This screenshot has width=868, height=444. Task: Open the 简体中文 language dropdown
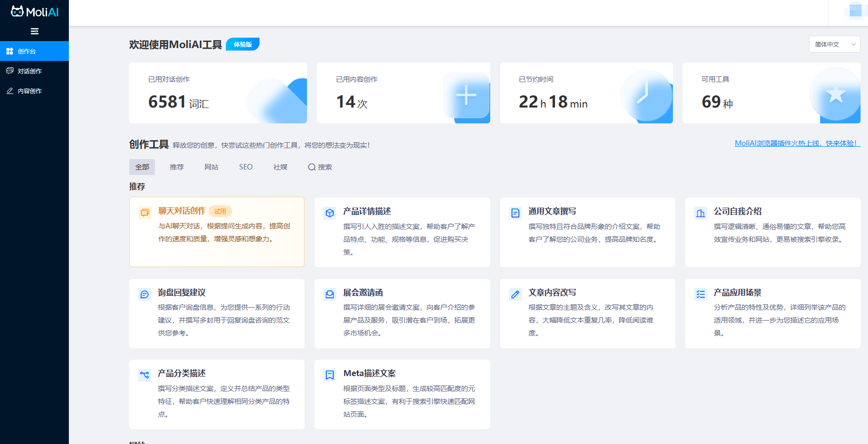tap(834, 44)
